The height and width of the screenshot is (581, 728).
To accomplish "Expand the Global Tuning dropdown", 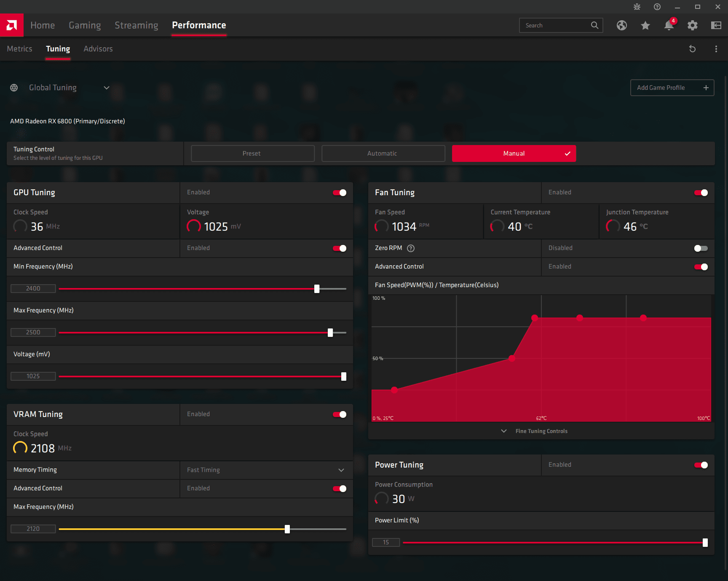I will tap(107, 88).
